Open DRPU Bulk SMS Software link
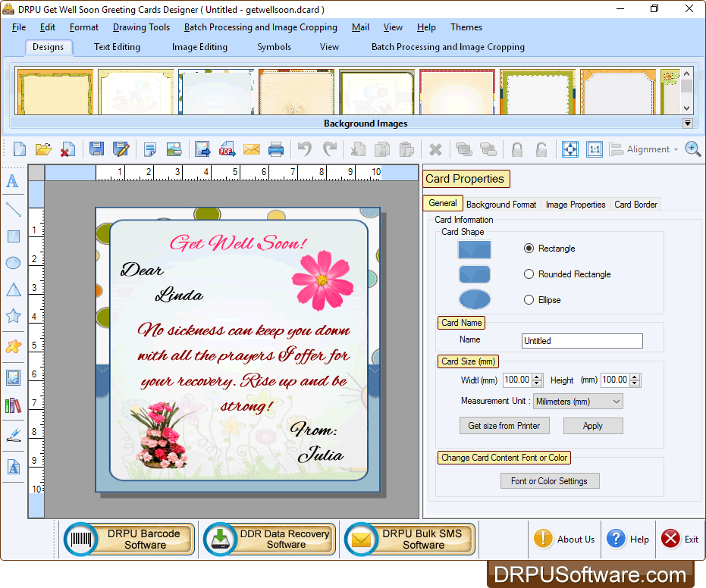706x588 pixels. pyautogui.click(x=409, y=539)
